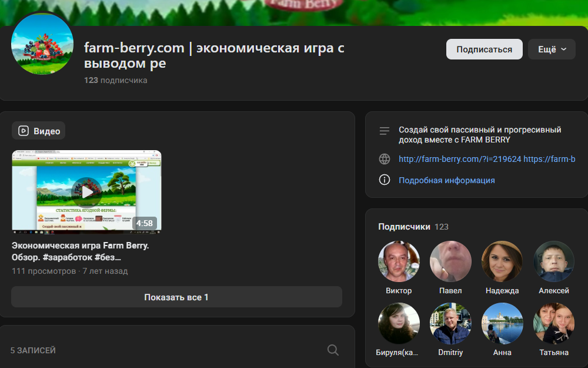Play the Farm Berry overview video
The width and height of the screenshot is (588, 368).
pyautogui.click(x=86, y=192)
